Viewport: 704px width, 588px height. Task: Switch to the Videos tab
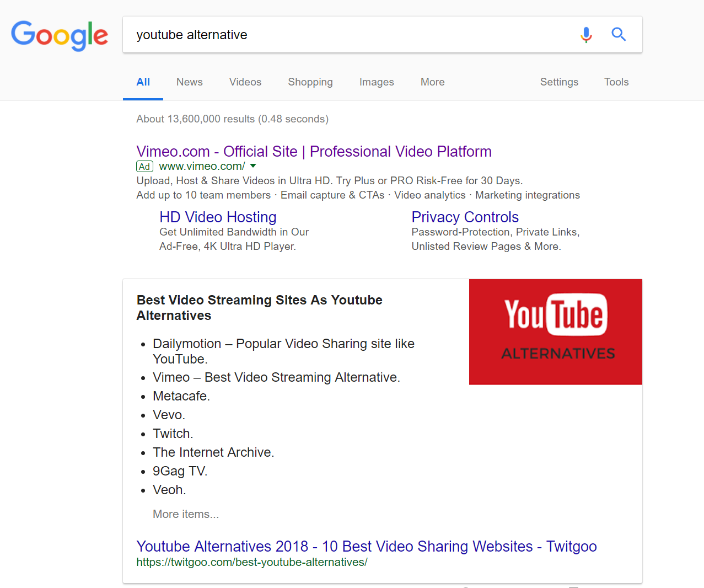[245, 82]
